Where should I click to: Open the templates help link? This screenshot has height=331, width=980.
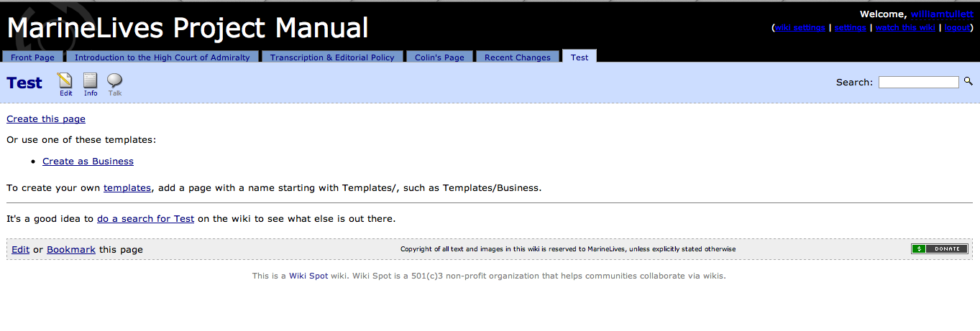pos(127,188)
